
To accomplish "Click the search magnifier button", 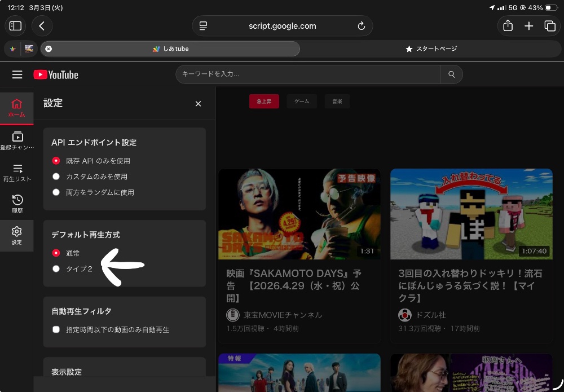I will 451,74.
